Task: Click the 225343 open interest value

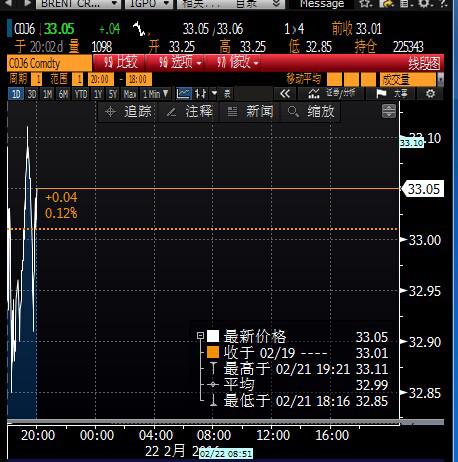Action: [408, 47]
